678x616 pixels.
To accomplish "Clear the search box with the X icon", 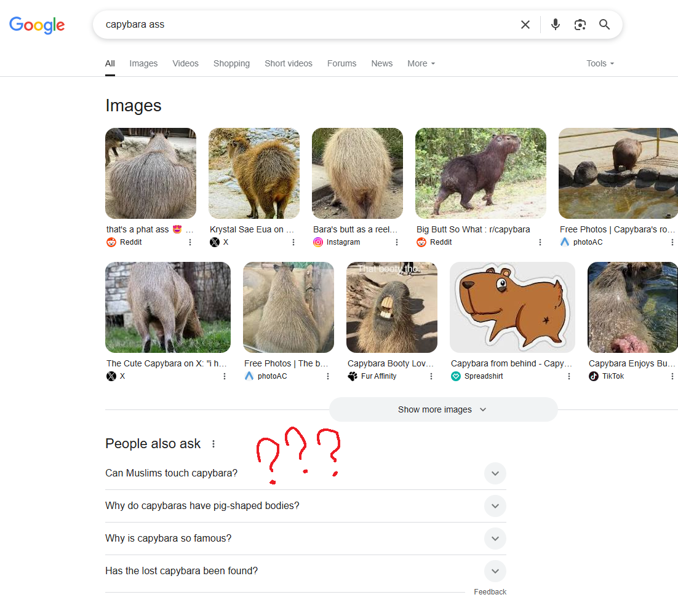I will [525, 25].
